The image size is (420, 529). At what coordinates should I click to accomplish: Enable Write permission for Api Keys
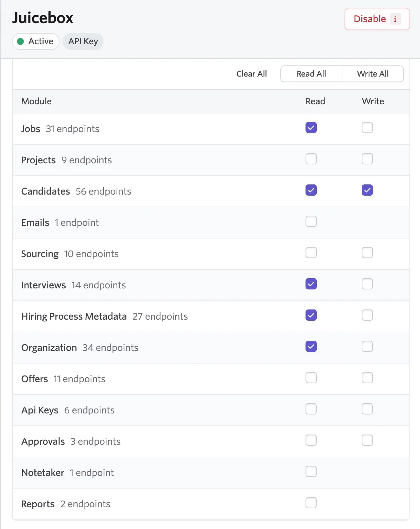click(x=367, y=409)
